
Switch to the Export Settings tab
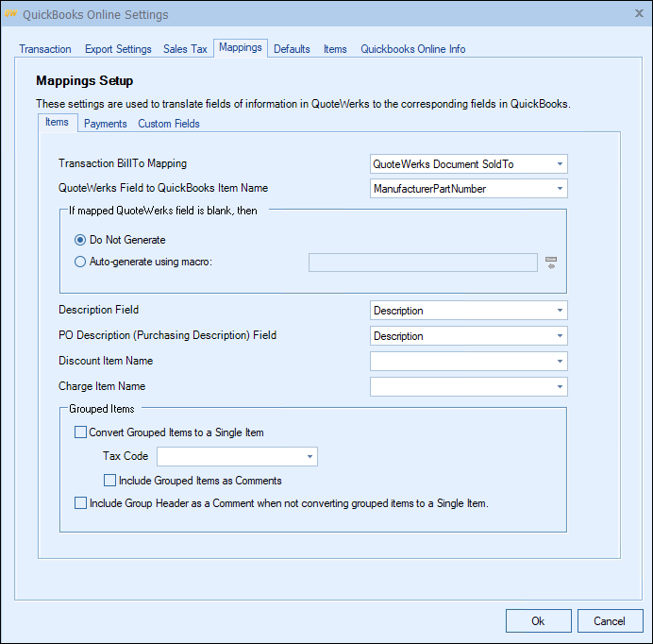[x=118, y=49]
